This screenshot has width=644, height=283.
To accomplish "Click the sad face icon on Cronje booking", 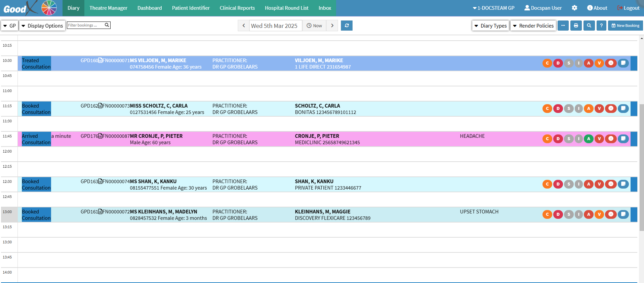I will point(611,139).
